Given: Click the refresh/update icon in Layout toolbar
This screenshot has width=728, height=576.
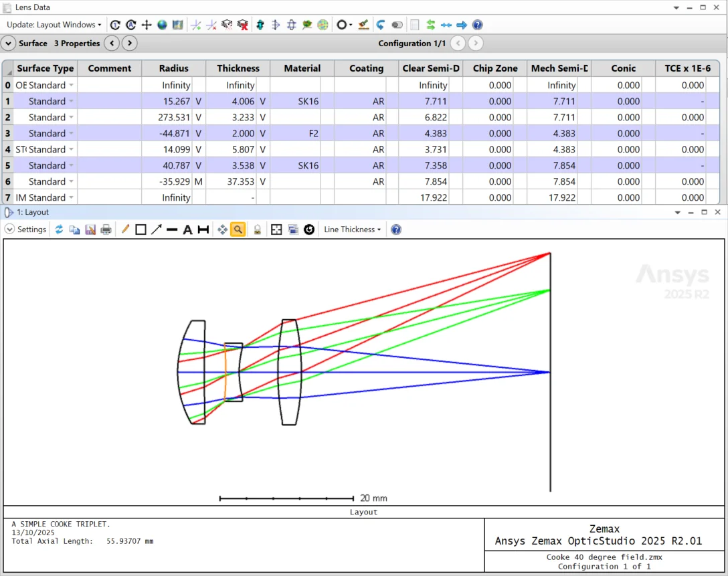Looking at the screenshot, I should tap(59, 229).
